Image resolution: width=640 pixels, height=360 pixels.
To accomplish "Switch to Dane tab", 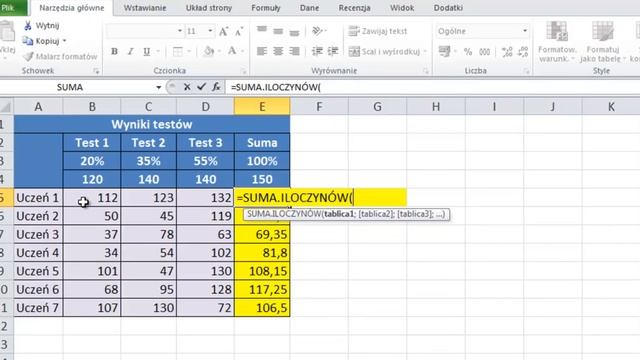I will click(309, 8).
